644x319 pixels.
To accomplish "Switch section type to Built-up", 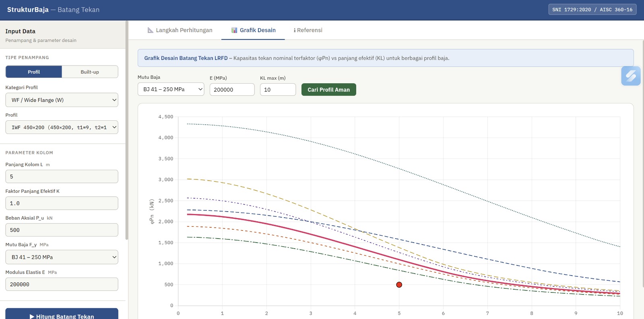I will pyautogui.click(x=90, y=72).
